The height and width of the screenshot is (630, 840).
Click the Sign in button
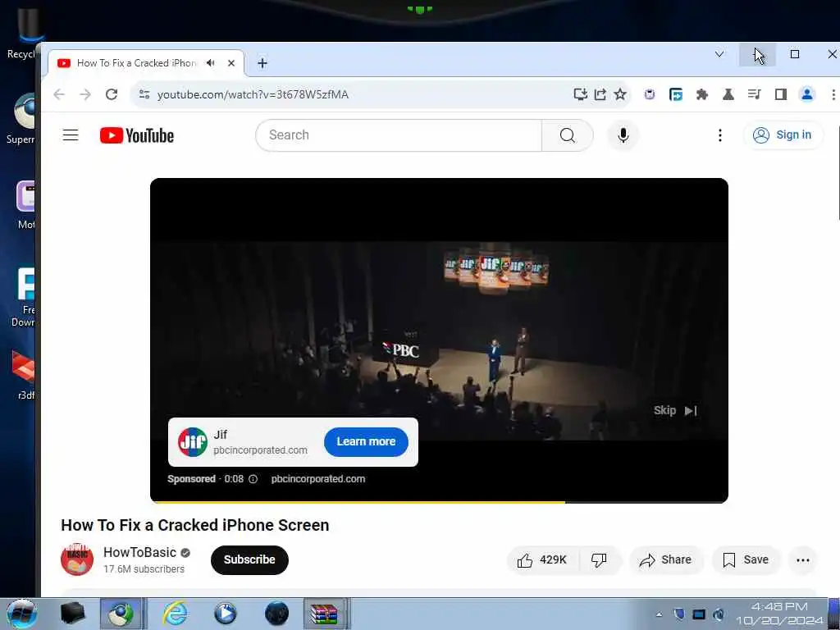click(783, 135)
